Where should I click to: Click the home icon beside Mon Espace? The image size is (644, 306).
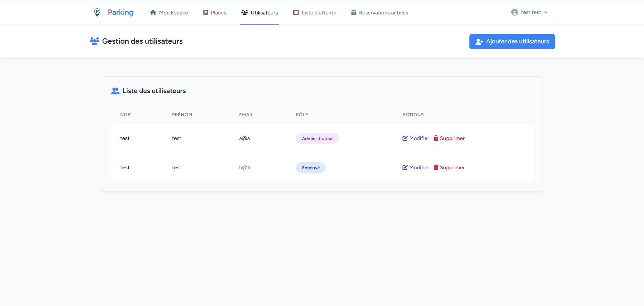point(153,12)
